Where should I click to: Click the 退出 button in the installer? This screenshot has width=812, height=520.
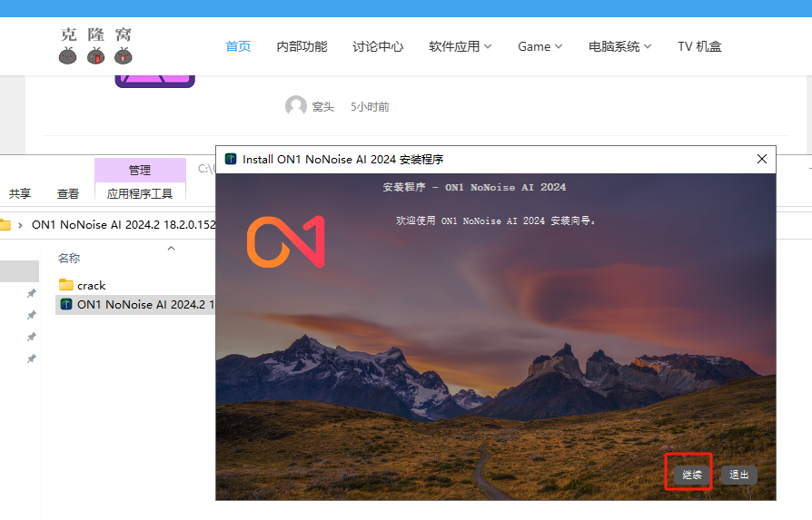coord(739,475)
